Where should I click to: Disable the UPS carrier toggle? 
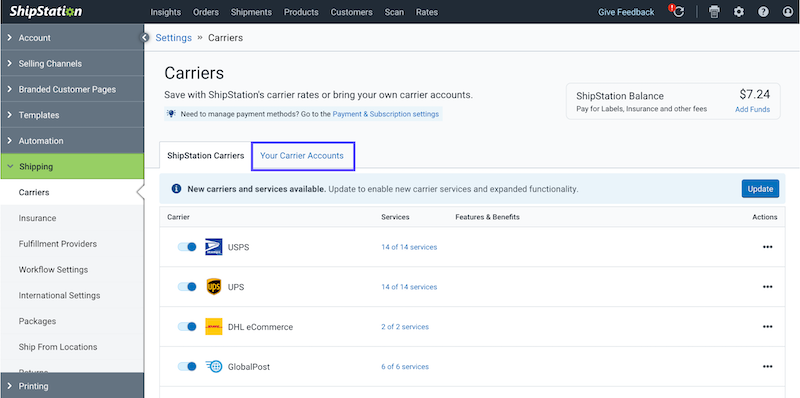[x=187, y=287]
